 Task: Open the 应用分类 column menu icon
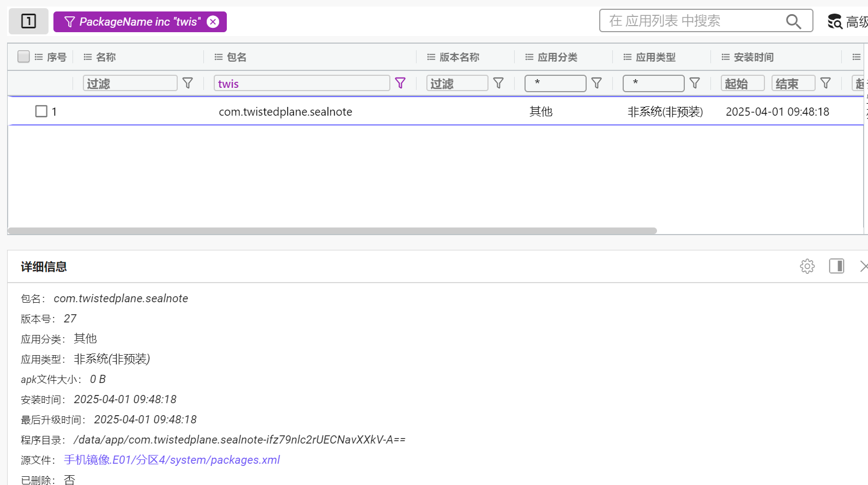click(x=529, y=57)
